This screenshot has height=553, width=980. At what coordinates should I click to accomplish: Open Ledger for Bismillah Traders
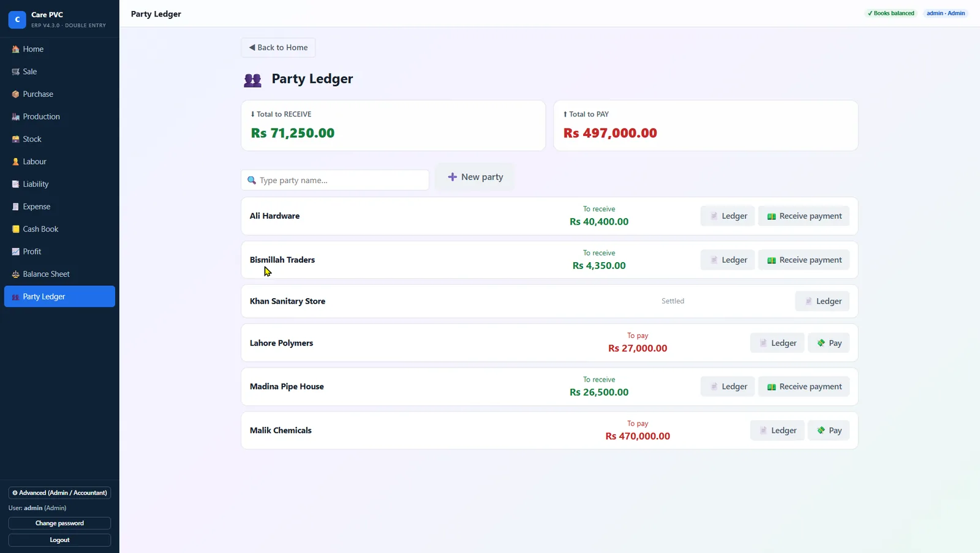(x=728, y=260)
